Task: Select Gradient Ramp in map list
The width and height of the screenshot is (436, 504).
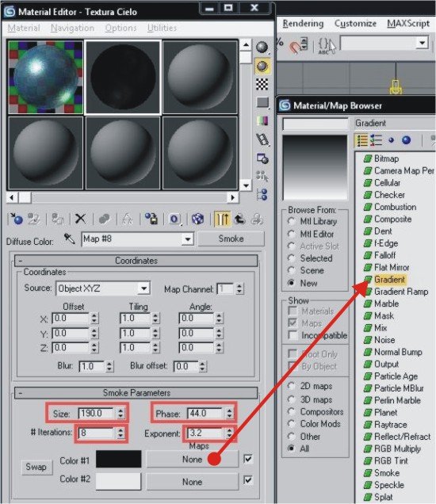Action: tap(401, 292)
